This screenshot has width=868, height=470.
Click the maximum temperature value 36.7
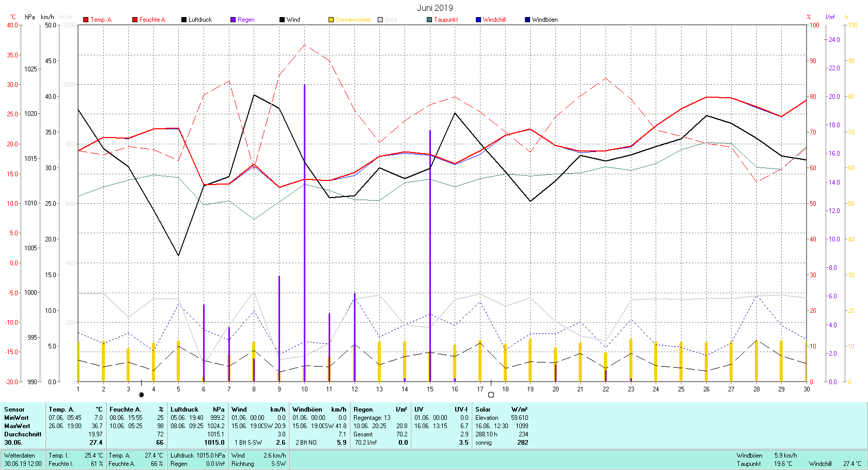pos(97,426)
